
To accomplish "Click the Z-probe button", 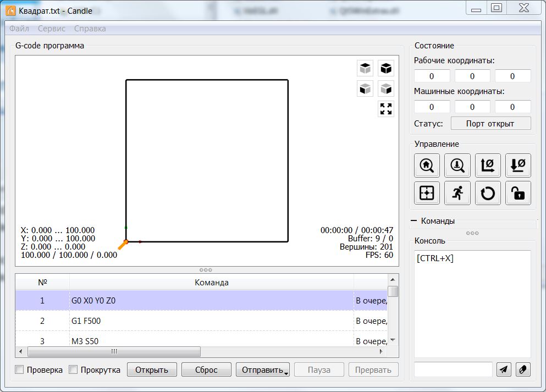I will pyautogui.click(x=457, y=165).
